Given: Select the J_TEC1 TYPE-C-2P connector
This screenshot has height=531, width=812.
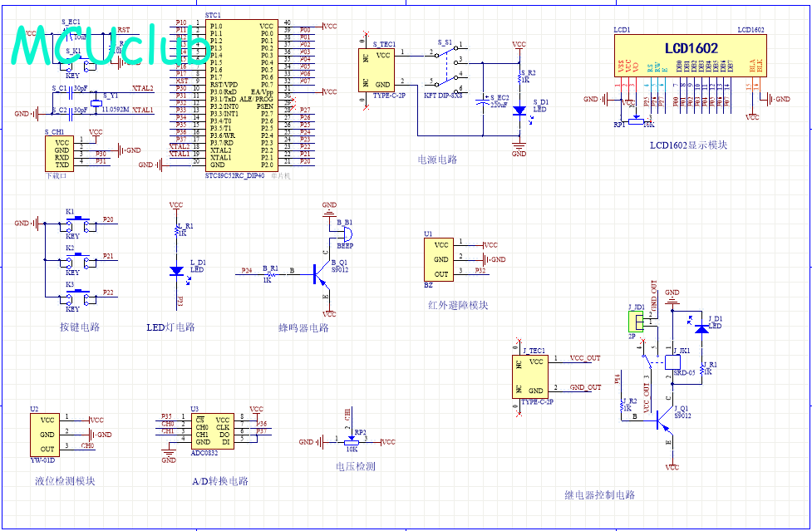Looking at the screenshot, I should click(533, 376).
